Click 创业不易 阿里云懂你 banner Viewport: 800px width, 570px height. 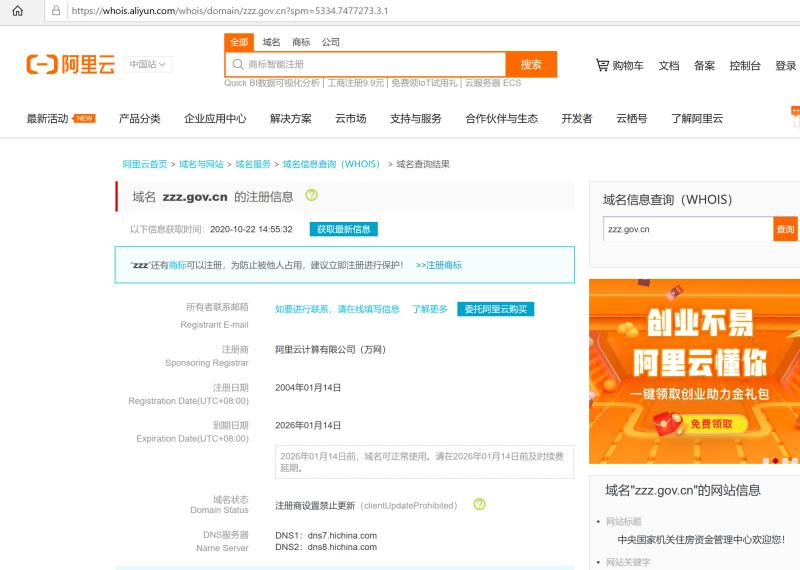[x=694, y=371]
